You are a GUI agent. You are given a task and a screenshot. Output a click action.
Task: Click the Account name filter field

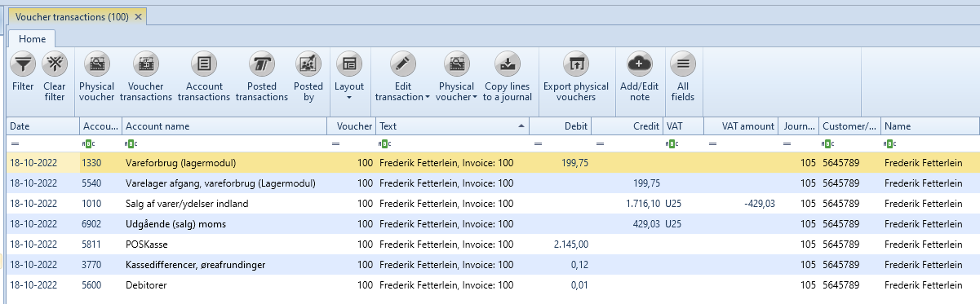[x=224, y=143]
